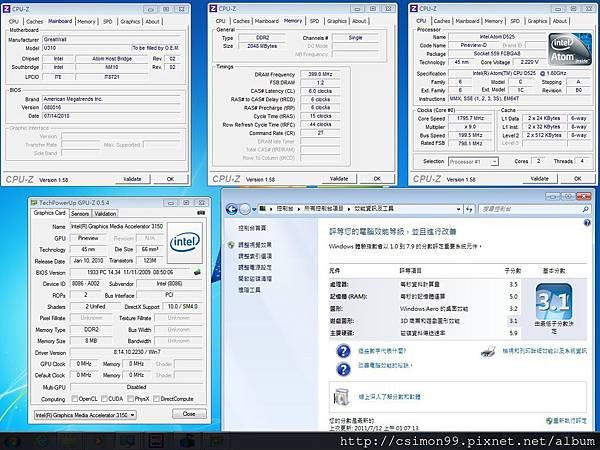
Task: Toggle the DirectCompute checkbox in GPU-Z
Action: tap(156, 399)
